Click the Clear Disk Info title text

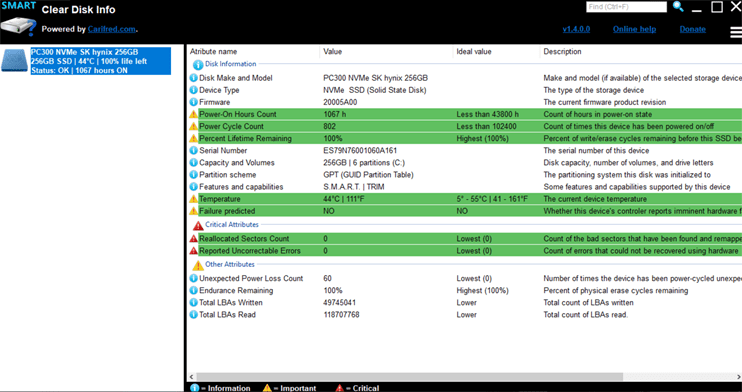tap(79, 10)
